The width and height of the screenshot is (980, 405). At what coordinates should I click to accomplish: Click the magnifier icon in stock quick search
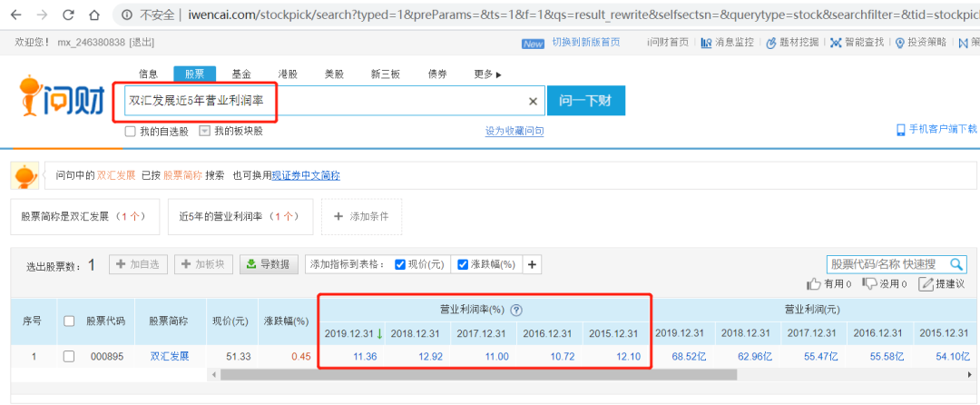pos(956,264)
